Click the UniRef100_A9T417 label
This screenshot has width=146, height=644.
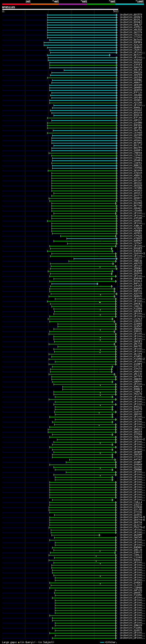click(x=131, y=178)
